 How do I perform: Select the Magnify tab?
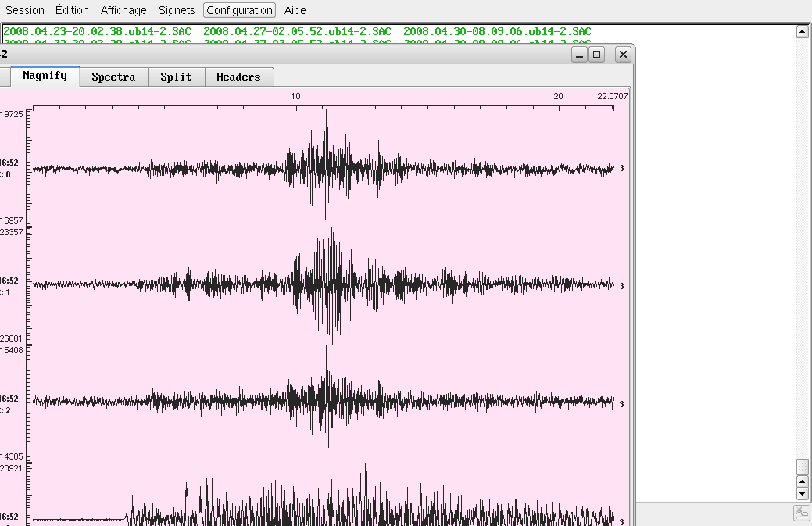(45, 76)
